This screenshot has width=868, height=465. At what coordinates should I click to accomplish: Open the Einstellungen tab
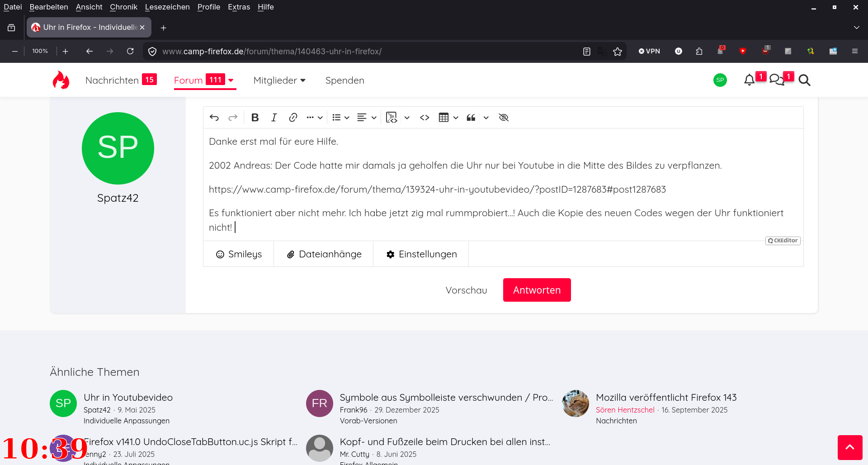click(x=421, y=254)
